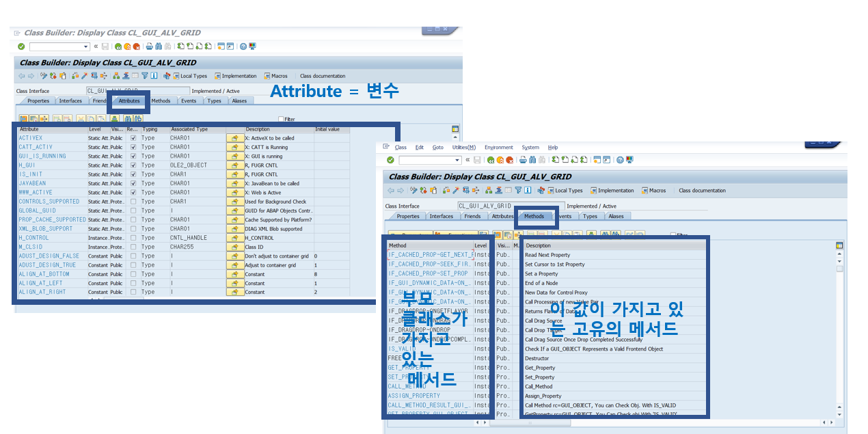Open IF_CACHED_PROP~SET_PROP method link
Image resolution: width=868 pixels, height=434 pixels.
click(429, 273)
